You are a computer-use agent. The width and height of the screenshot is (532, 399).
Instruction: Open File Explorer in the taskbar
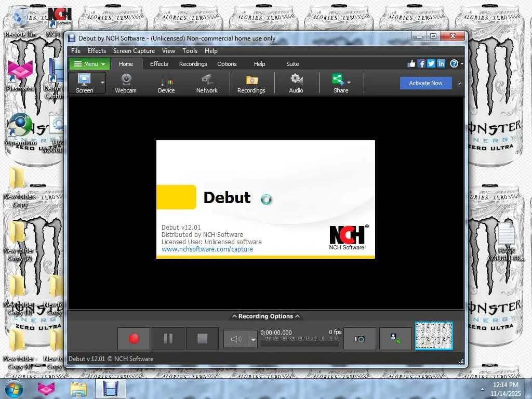[x=78, y=389]
